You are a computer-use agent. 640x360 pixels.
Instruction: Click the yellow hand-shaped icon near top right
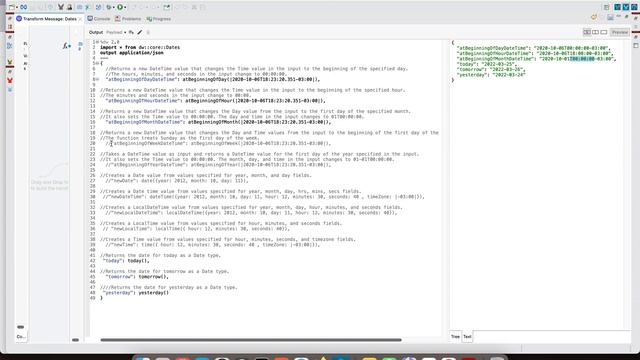[x=594, y=17]
